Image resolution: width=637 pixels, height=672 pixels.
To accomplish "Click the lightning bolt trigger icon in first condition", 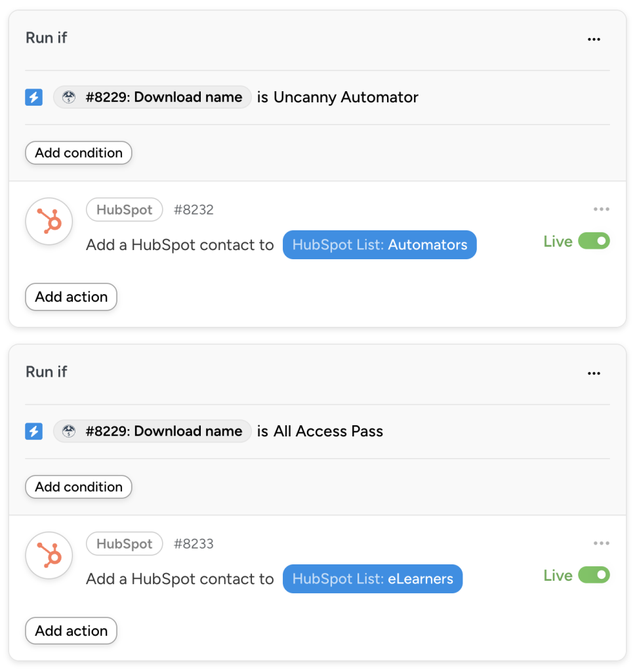I will pyautogui.click(x=33, y=96).
